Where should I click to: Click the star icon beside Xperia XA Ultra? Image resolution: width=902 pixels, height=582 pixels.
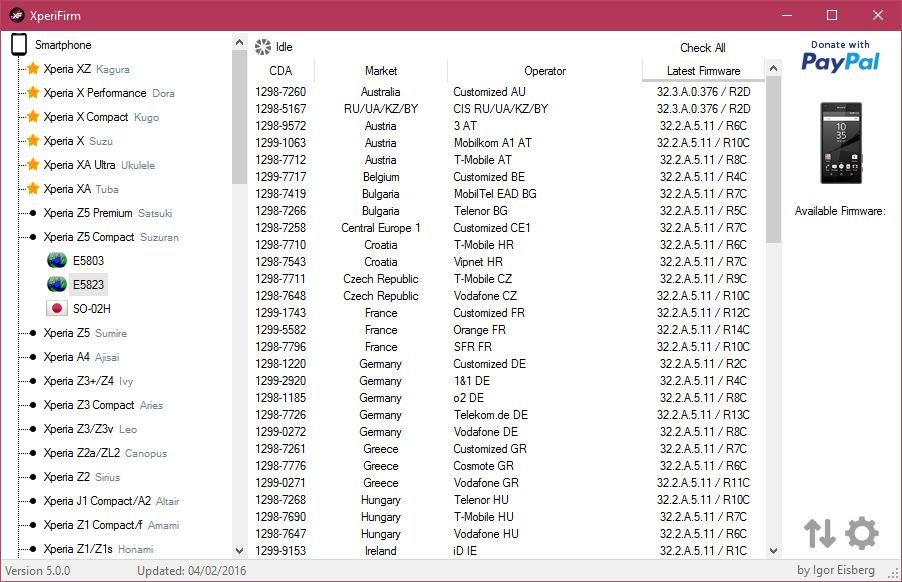(x=33, y=165)
